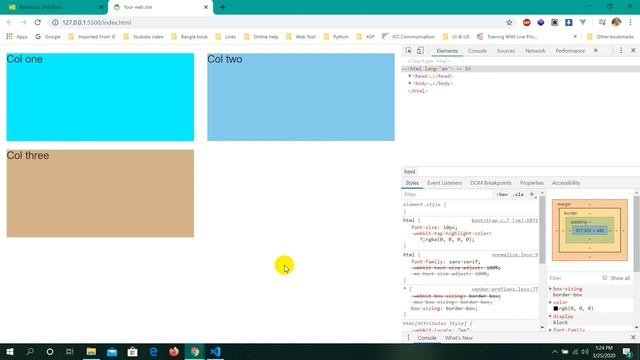Add a new style rule plus icon

click(x=532, y=195)
